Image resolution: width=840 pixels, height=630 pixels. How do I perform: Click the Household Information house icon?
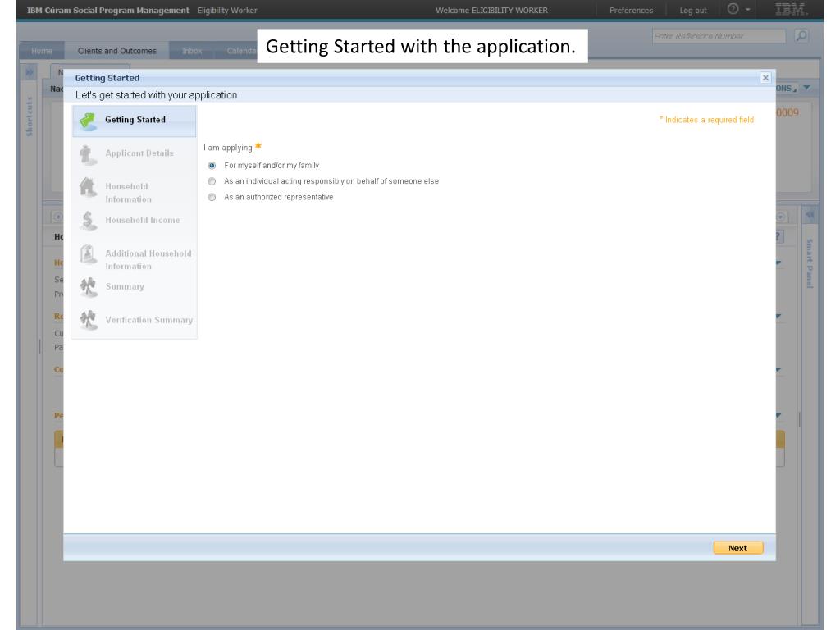click(87, 188)
